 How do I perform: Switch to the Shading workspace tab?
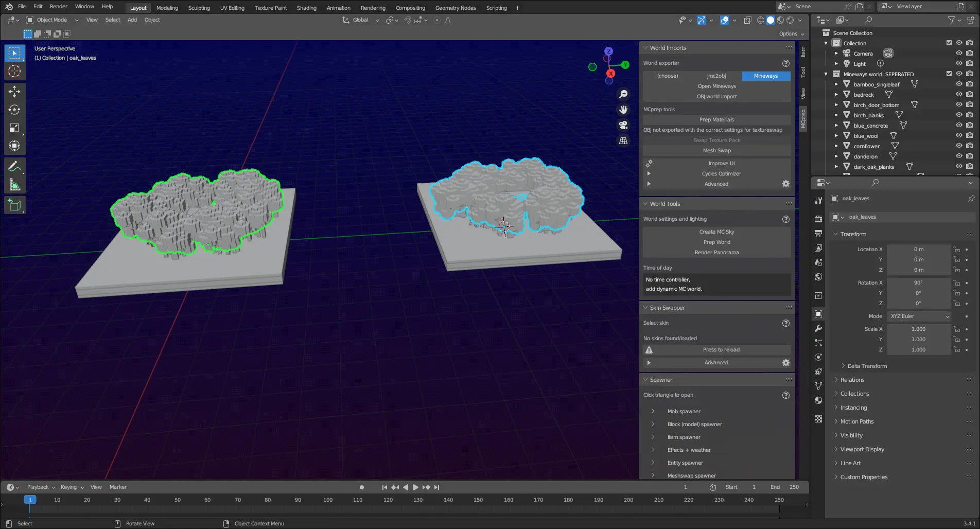click(306, 8)
